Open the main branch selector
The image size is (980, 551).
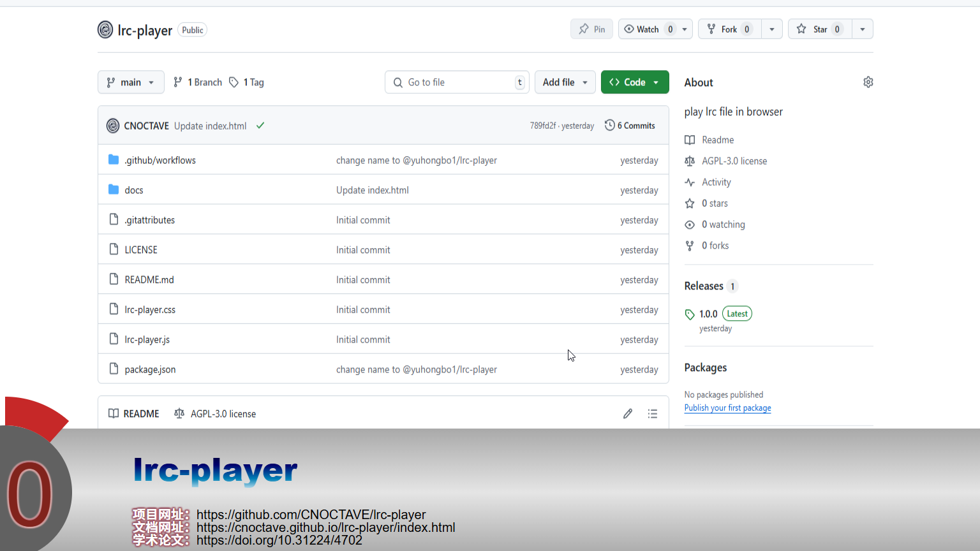(x=131, y=82)
